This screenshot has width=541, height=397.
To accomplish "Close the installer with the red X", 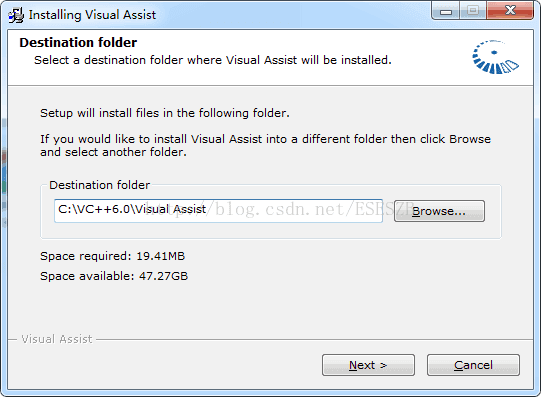I will pyautogui.click(x=510, y=11).
